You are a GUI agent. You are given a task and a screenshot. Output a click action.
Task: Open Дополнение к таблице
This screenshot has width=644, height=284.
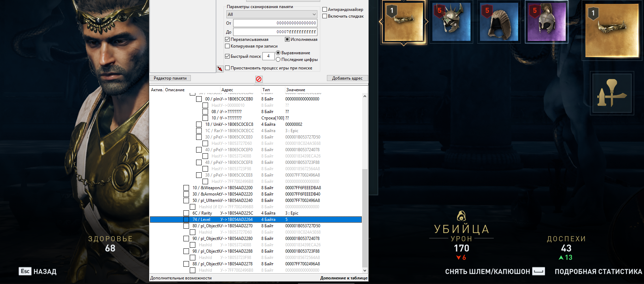(x=344, y=278)
